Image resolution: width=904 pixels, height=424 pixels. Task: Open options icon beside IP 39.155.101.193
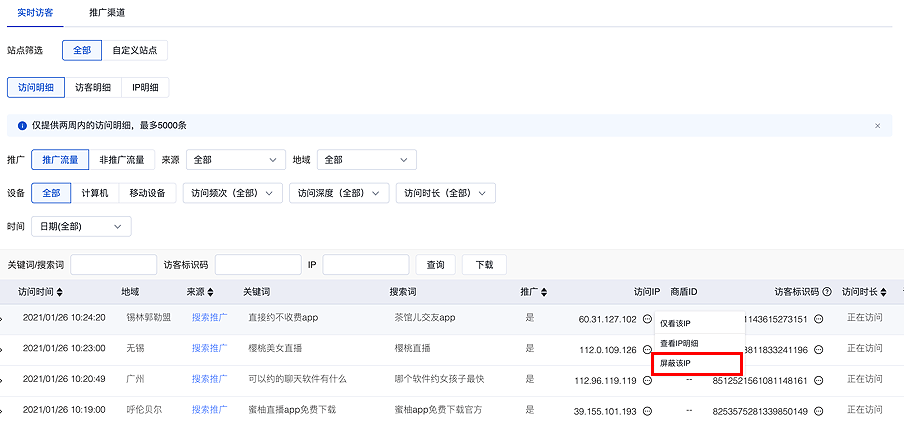(x=647, y=411)
